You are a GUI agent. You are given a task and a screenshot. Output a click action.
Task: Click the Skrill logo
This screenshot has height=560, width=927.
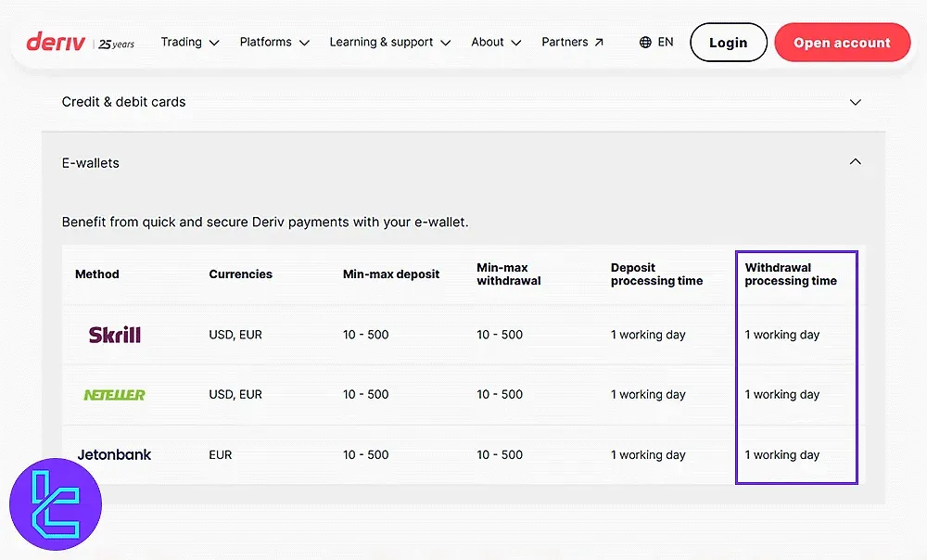click(115, 335)
